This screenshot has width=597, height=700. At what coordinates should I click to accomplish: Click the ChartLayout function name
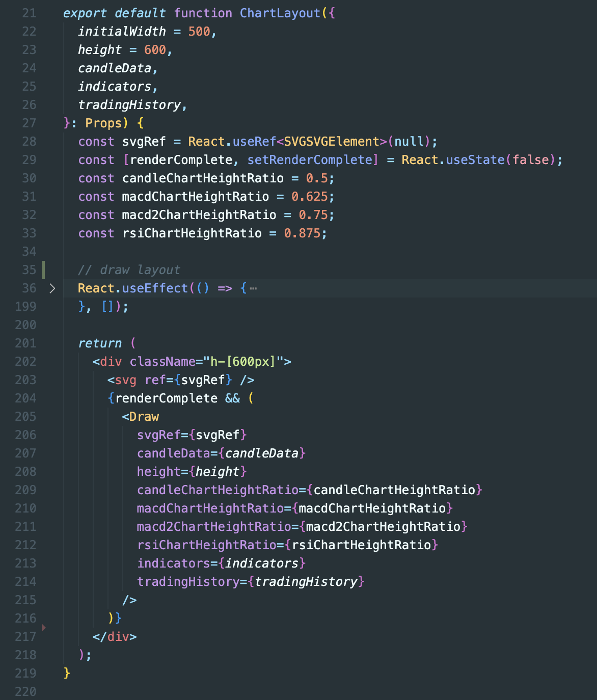coord(280,13)
